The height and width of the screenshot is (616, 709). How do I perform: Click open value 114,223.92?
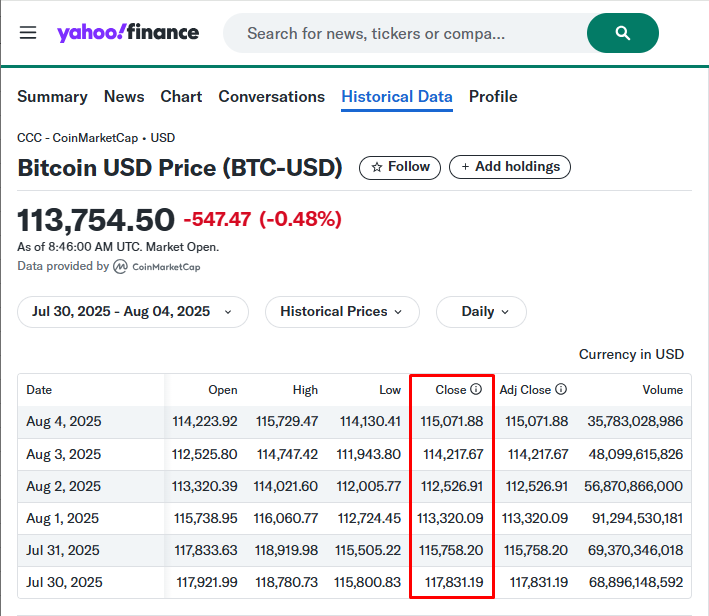pyautogui.click(x=205, y=422)
